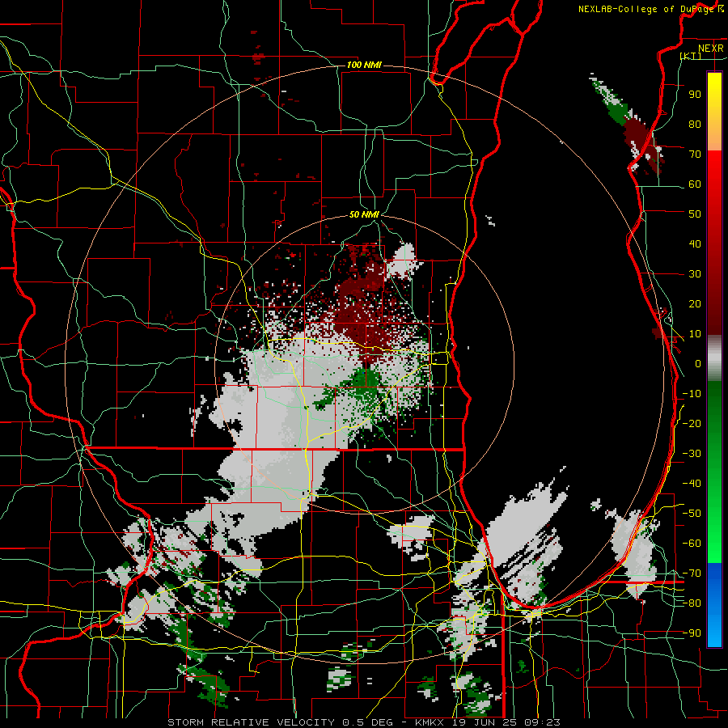
Task: Click the blue segment of the color bar
Action: [x=714, y=605]
